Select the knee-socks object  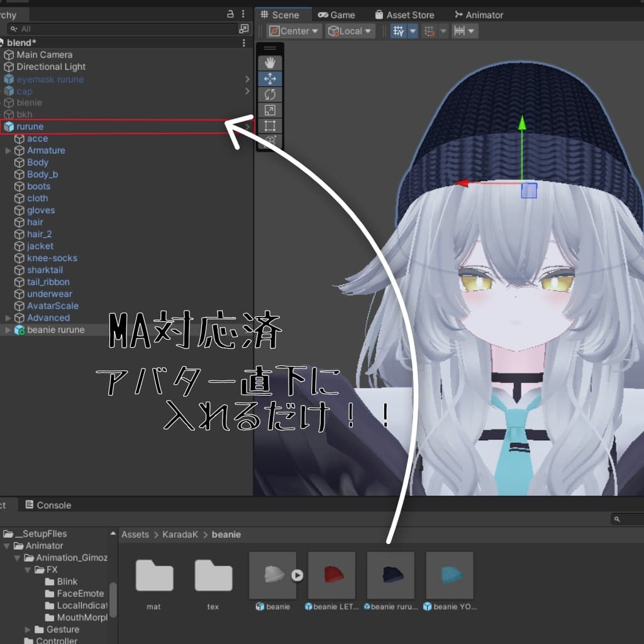52,258
